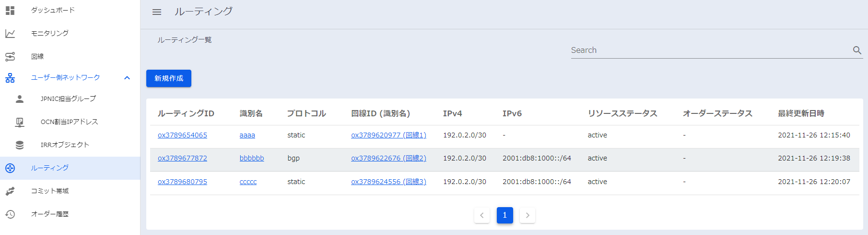Go to the next page arrow
Screen dimensions: 868x235
(x=528, y=215)
